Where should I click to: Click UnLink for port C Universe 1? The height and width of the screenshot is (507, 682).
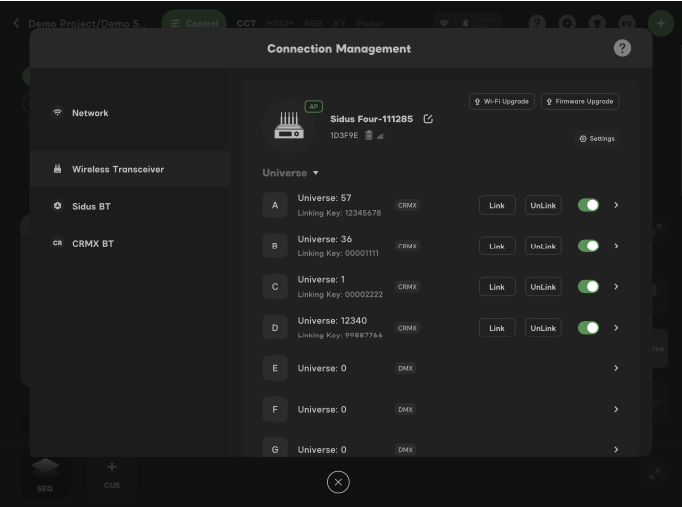pos(543,287)
